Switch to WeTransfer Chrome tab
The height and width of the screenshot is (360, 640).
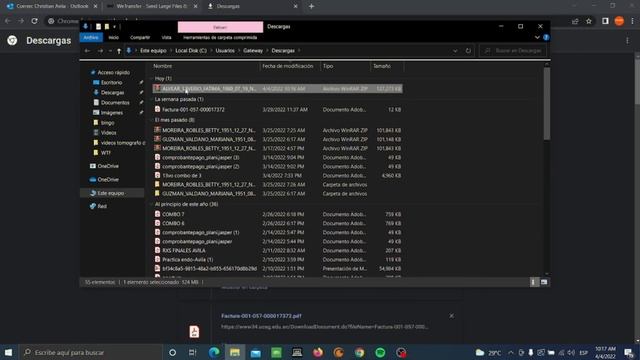point(151,7)
